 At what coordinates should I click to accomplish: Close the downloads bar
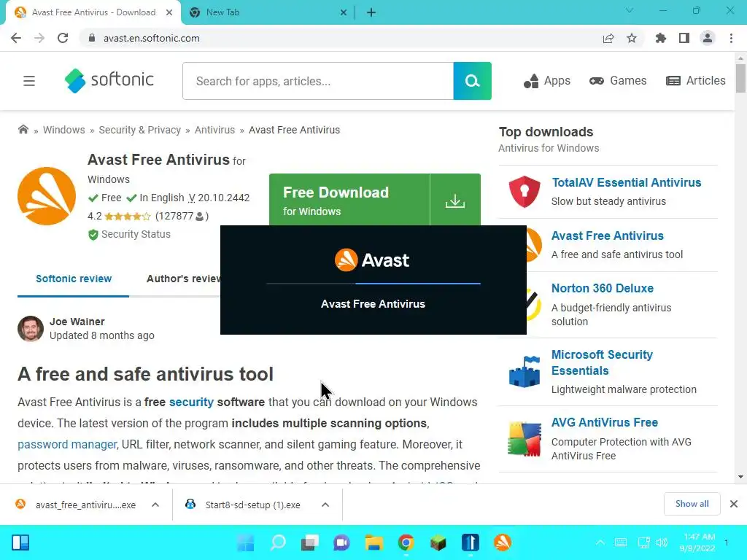[734, 504]
